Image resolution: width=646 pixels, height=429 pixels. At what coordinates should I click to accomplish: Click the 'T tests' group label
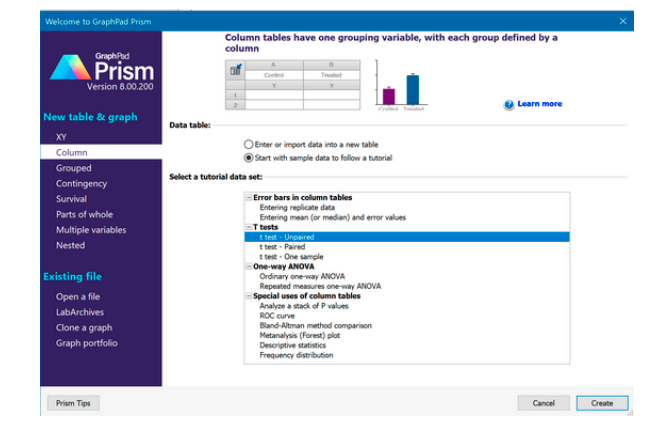tap(265, 227)
